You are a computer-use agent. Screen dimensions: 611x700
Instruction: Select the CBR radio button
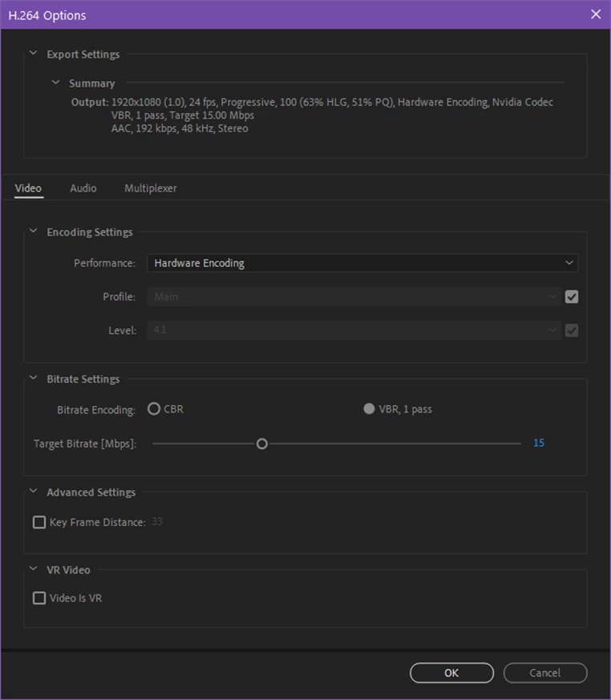(x=154, y=409)
